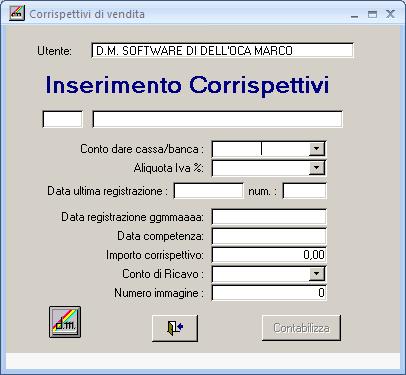
Task: Click the 'Conto di Ricavo :' label
Action: click(163, 274)
